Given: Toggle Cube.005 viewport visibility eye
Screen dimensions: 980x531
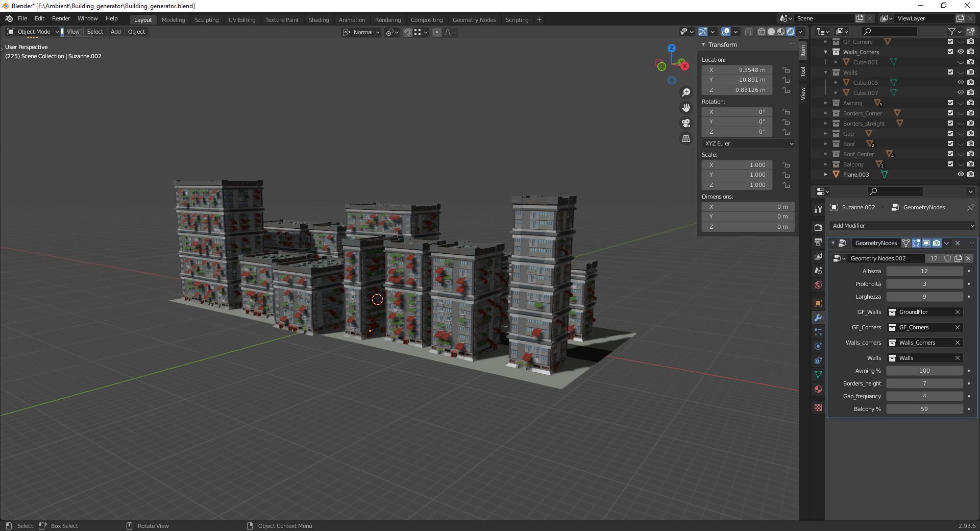Looking at the screenshot, I should [961, 82].
